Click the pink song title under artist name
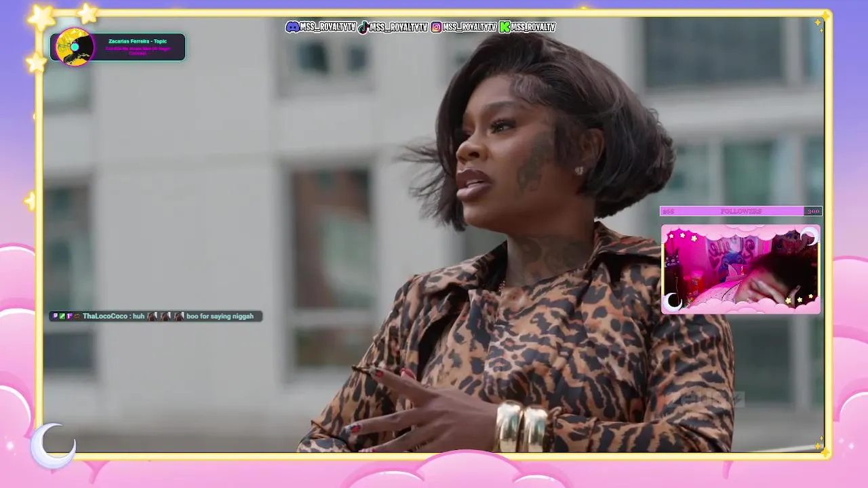The width and height of the screenshot is (868, 488). [x=138, y=51]
